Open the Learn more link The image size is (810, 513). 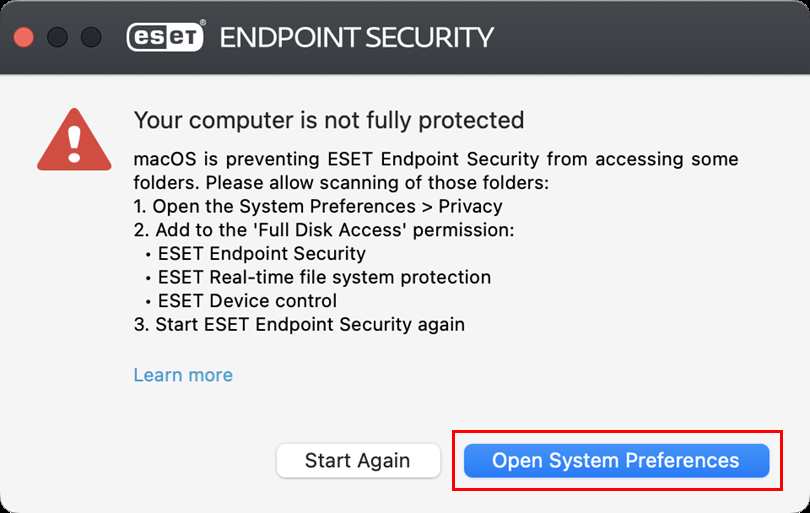pos(183,375)
